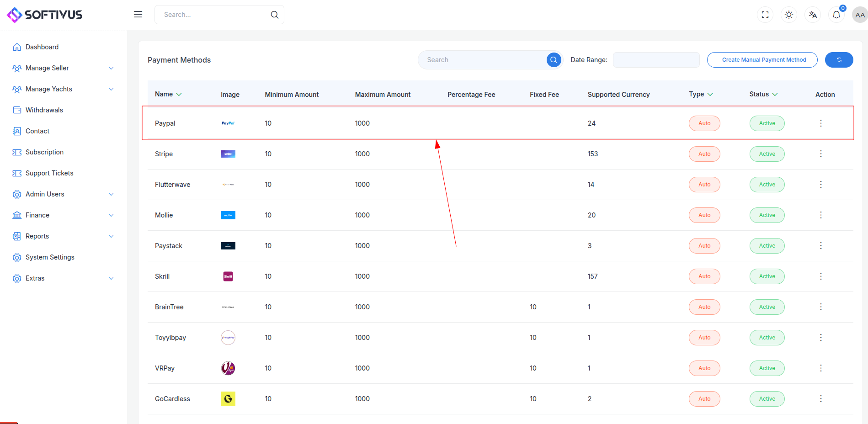
Task: Click the blue search magnifier button
Action: pyautogui.click(x=554, y=60)
